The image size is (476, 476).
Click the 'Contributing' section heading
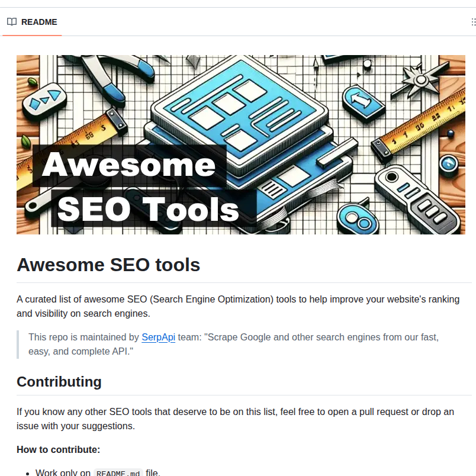coord(59,381)
